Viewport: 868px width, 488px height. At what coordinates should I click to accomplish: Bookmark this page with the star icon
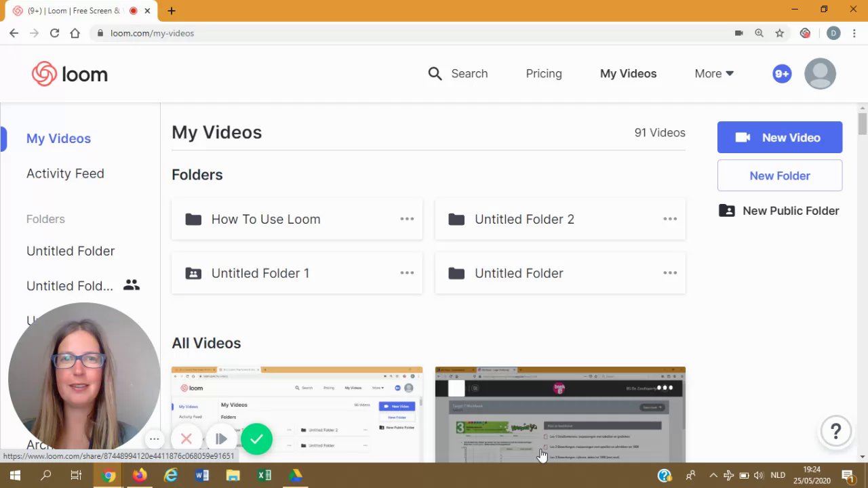click(x=780, y=33)
